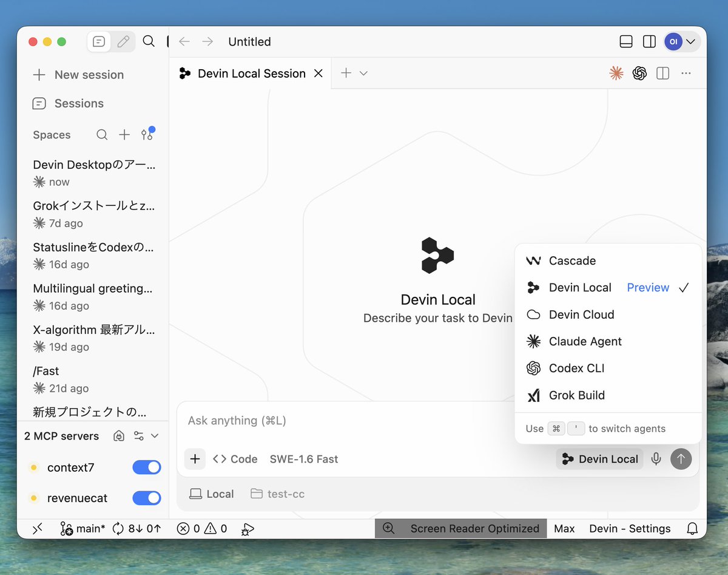
Task: Toggle the side panel layout icon
Action: coord(649,41)
